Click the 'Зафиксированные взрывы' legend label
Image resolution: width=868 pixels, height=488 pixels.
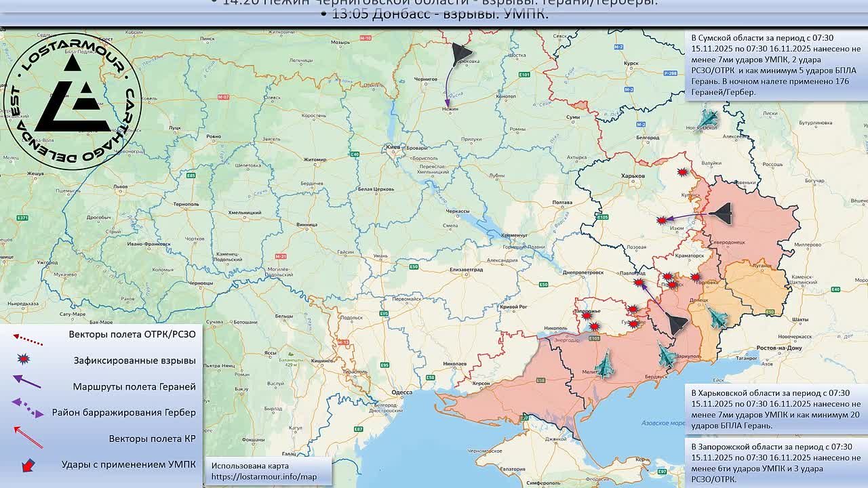click(x=134, y=361)
